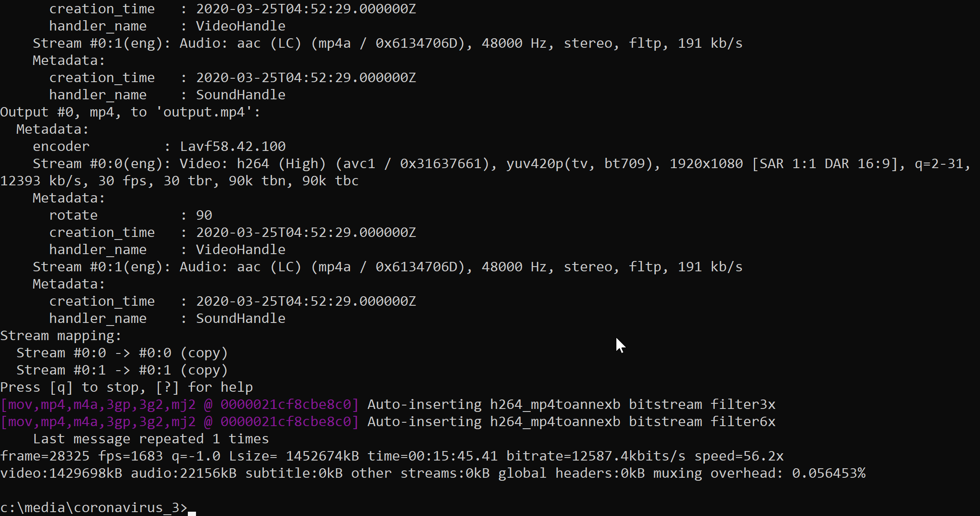Click the time=00:15:45.41 value
The image size is (980, 516).
pos(432,456)
